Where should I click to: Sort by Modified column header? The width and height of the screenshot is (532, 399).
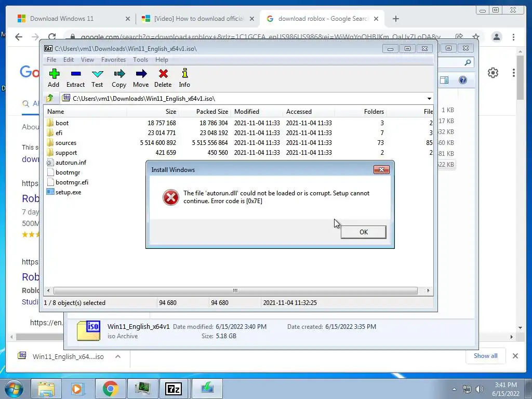tap(257, 112)
